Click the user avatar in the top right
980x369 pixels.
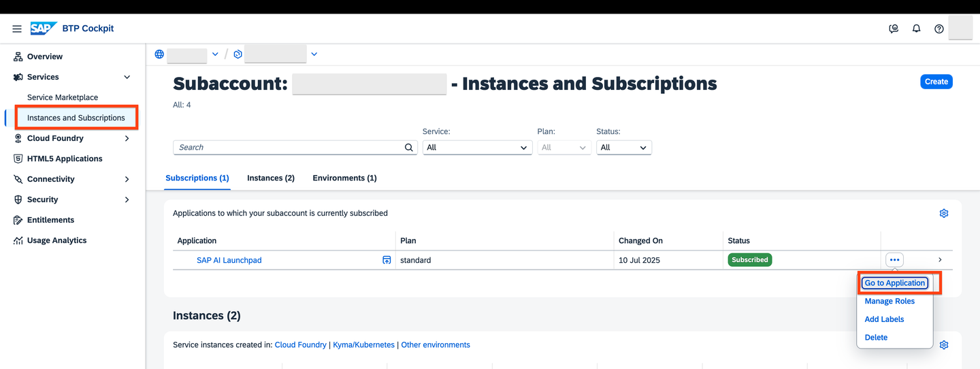coord(960,29)
